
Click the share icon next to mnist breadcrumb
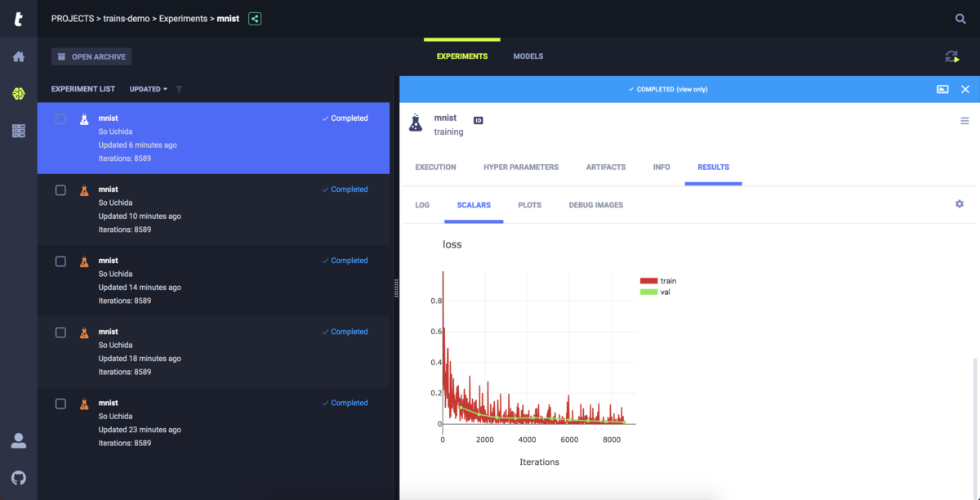click(255, 18)
